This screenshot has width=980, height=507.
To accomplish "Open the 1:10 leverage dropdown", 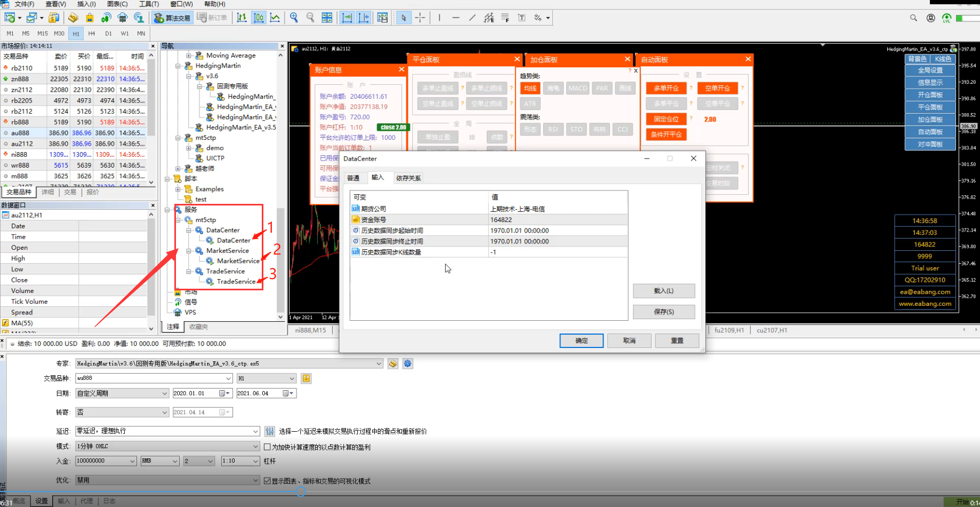I will coord(255,461).
